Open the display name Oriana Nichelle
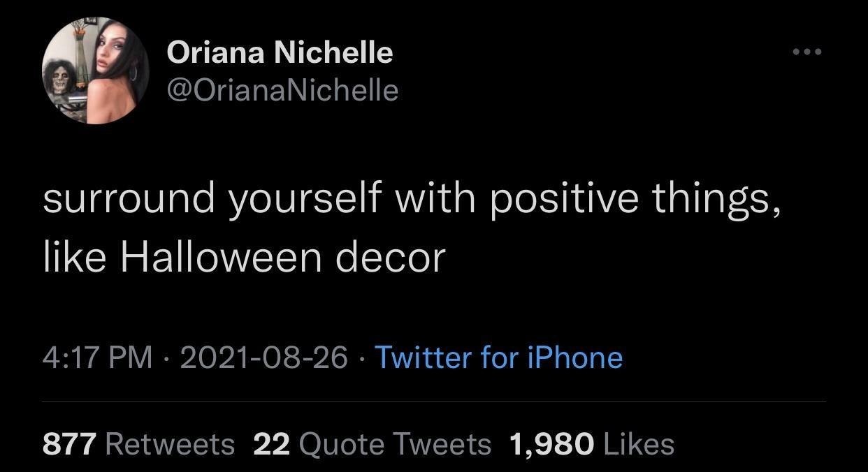 pos(280,52)
